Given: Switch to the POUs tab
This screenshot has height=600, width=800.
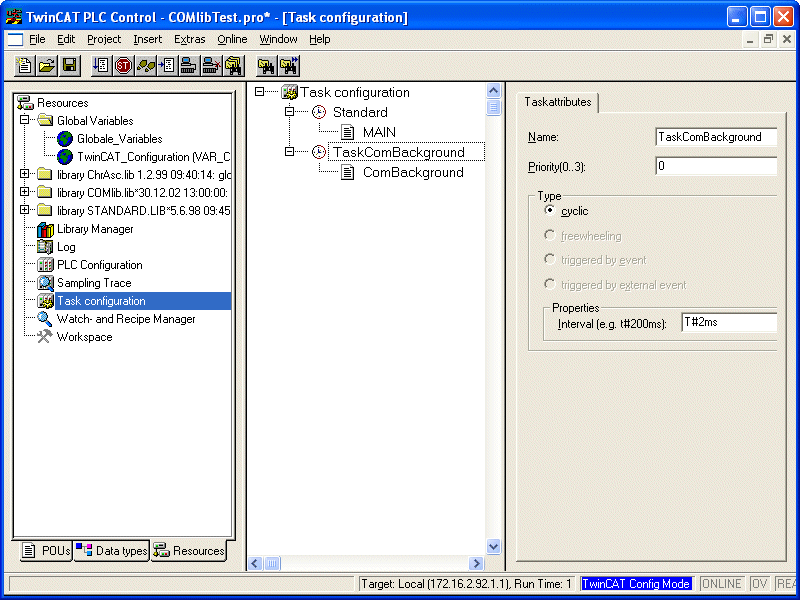Looking at the screenshot, I should click(x=47, y=551).
